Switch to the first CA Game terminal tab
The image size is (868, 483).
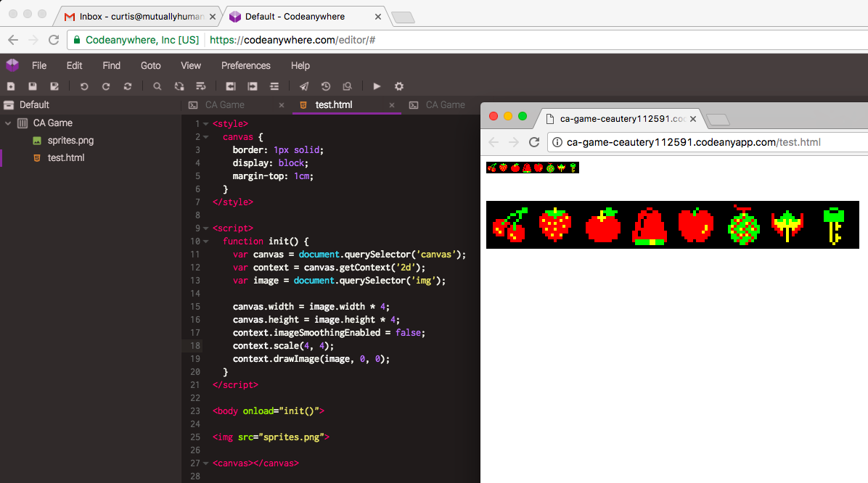224,105
